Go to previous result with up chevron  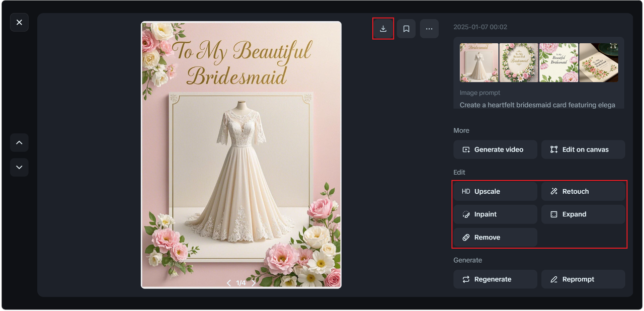[x=19, y=143]
